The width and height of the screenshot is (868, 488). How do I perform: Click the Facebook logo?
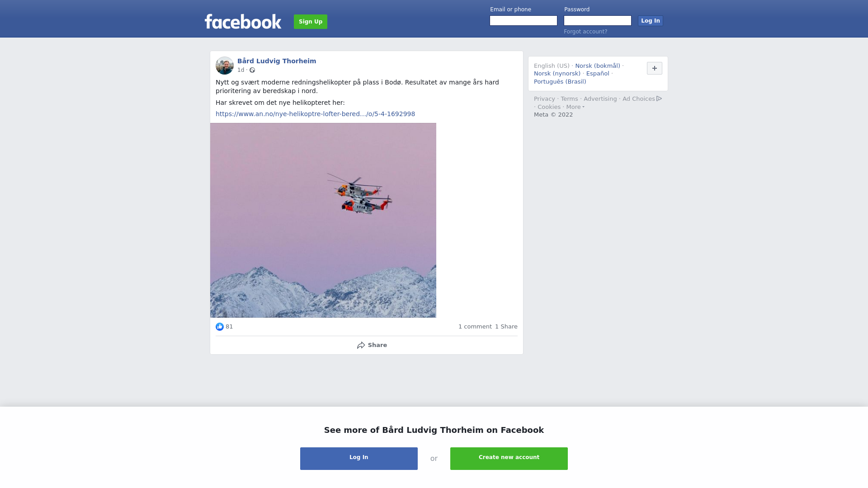click(243, 21)
